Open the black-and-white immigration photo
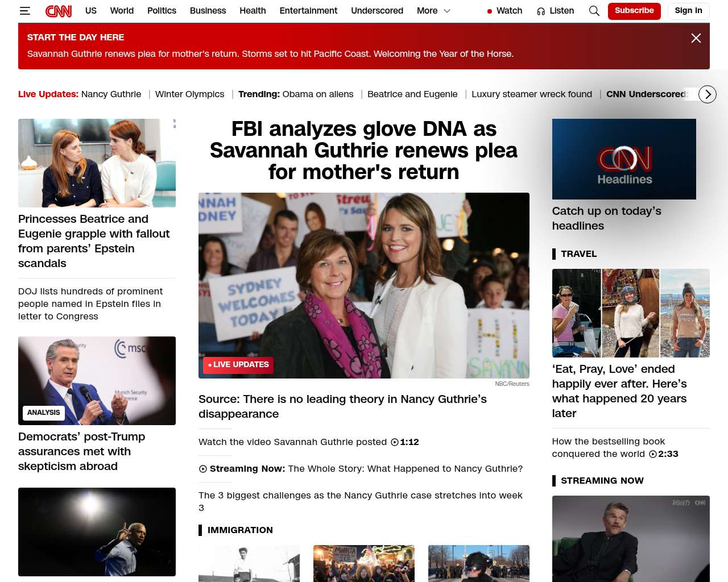 pos(249,563)
